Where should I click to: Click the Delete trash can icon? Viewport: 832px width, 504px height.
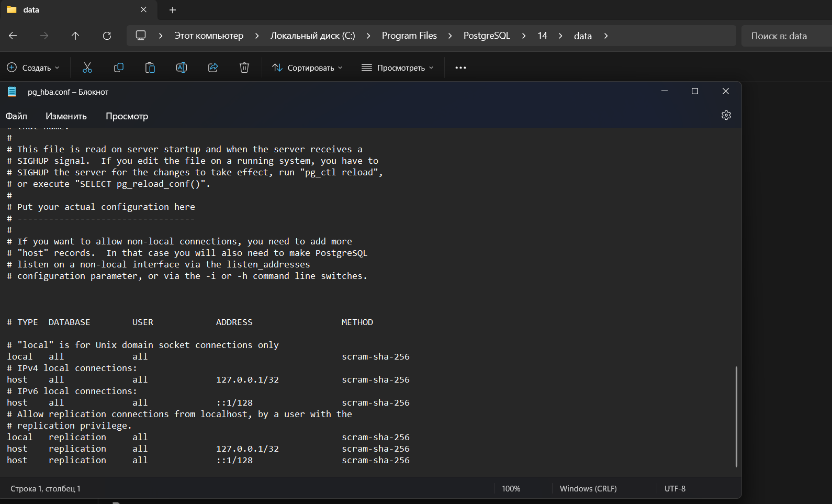click(x=244, y=68)
